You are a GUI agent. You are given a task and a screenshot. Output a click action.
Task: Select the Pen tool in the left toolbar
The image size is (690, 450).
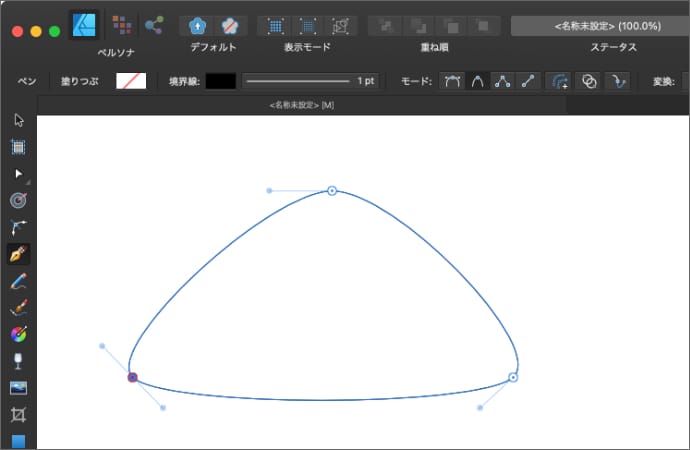pyautogui.click(x=18, y=254)
